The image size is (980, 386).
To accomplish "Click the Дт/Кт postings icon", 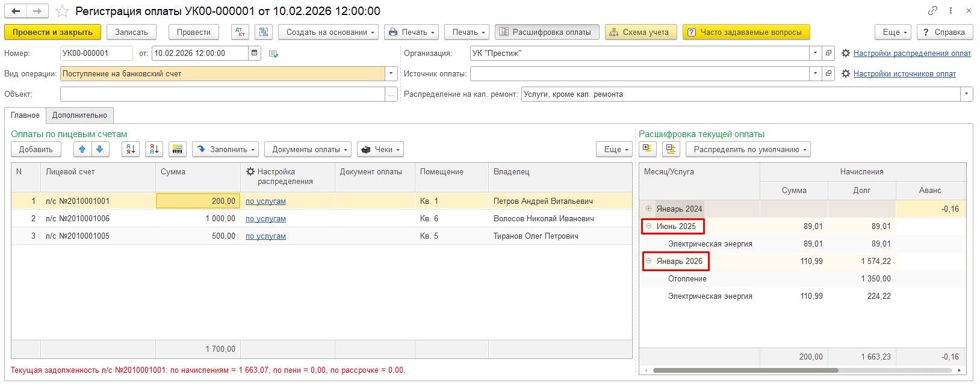I will pos(240,32).
